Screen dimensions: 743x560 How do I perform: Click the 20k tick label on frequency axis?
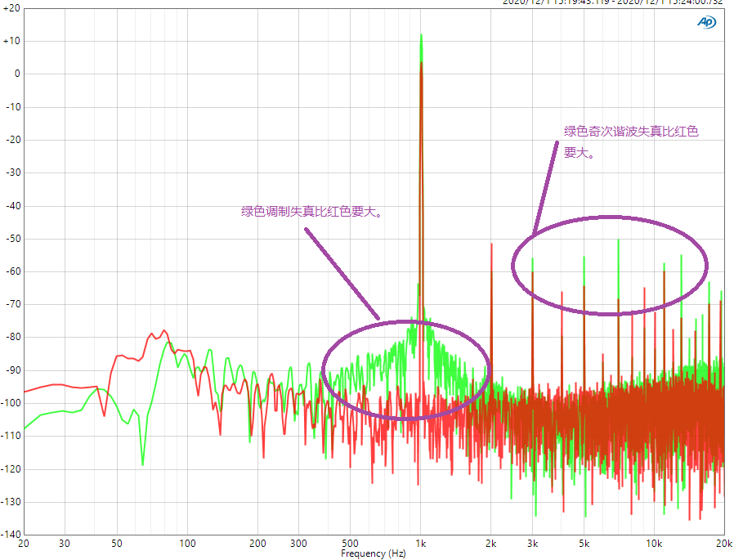(723, 544)
